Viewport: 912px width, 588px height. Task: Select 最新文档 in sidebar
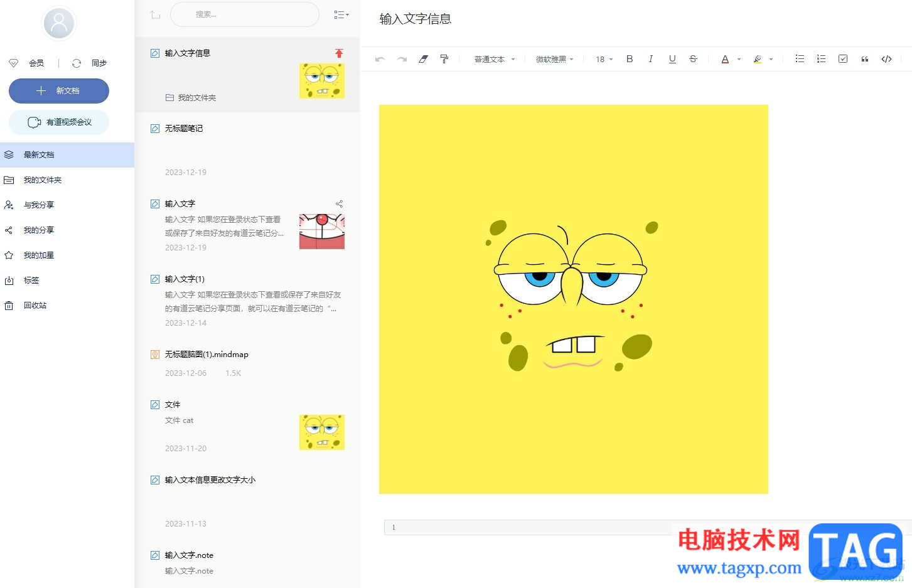point(67,155)
